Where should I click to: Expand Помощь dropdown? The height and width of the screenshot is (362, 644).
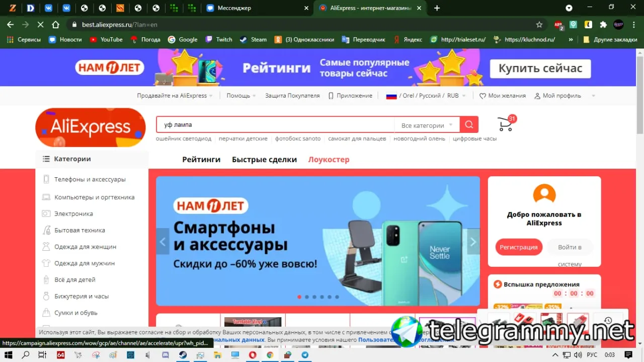[x=241, y=96]
